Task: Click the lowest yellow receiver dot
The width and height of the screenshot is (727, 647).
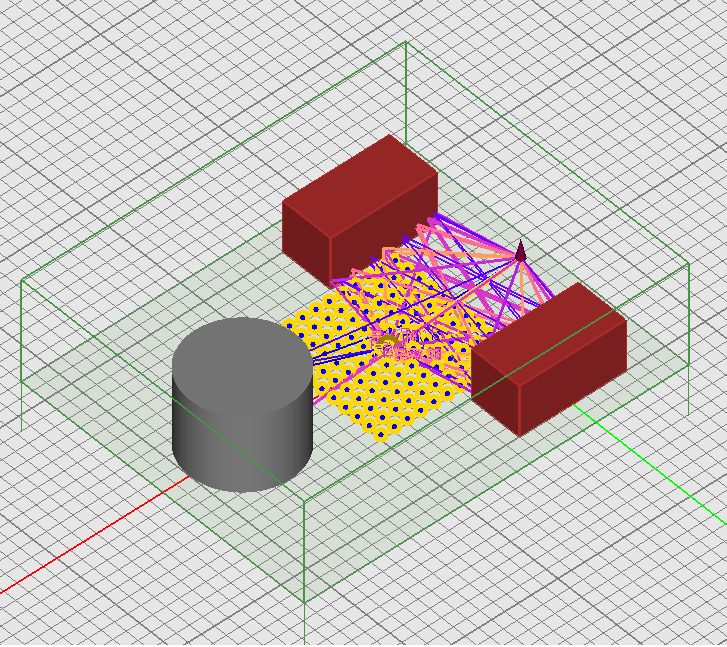Action: [x=381, y=435]
